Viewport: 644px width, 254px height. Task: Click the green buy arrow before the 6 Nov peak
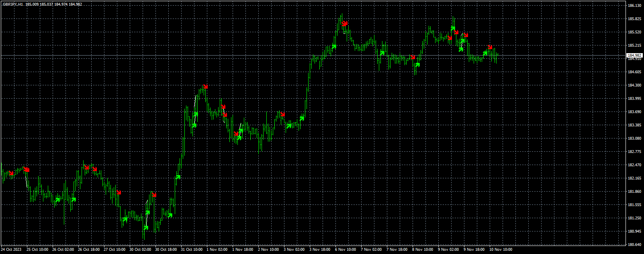tap(334, 47)
